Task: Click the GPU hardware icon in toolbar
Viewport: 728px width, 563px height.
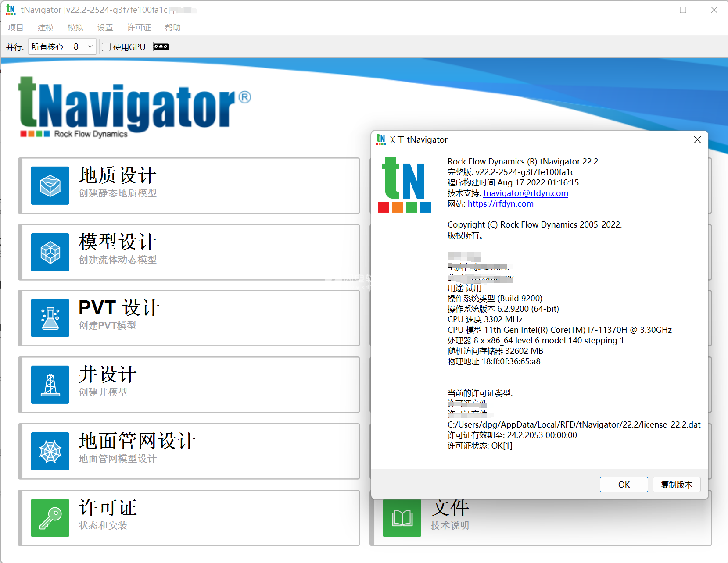Action: (160, 46)
